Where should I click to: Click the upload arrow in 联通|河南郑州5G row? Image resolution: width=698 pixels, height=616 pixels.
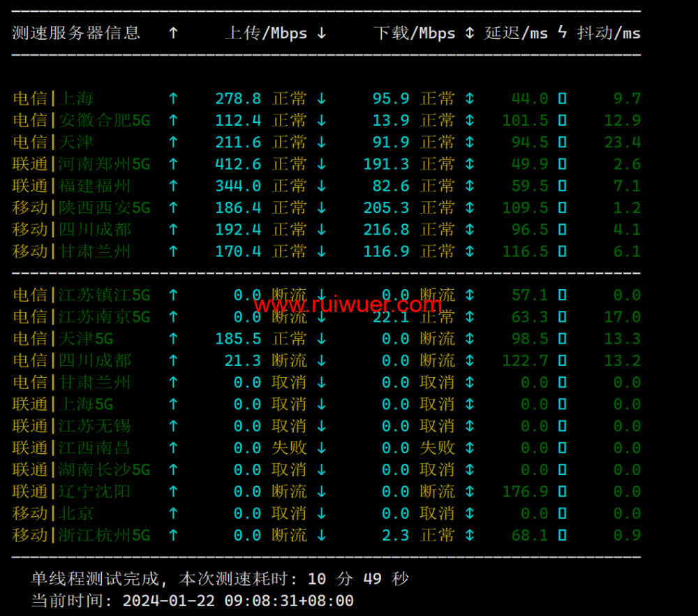[173, 164]
